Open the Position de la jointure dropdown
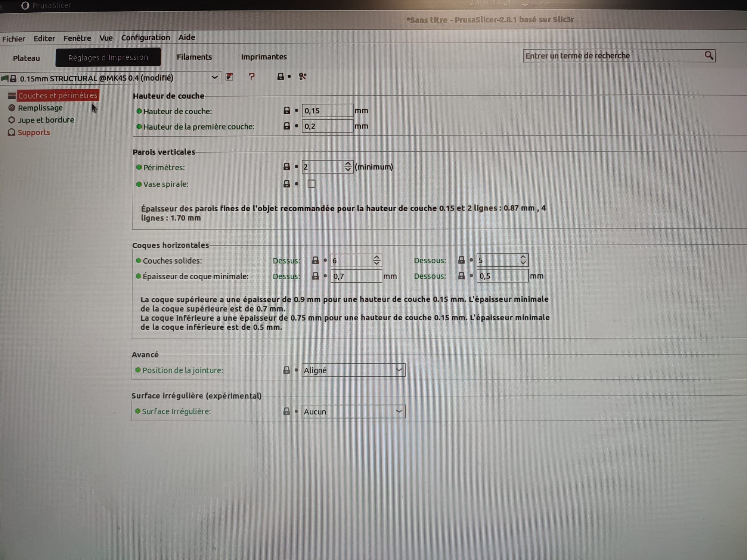 tap(353, 370)
